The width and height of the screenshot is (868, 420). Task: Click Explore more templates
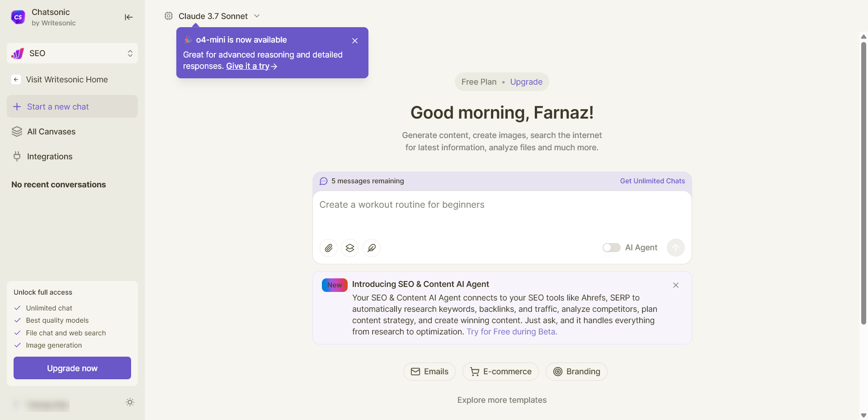[502, 400]
